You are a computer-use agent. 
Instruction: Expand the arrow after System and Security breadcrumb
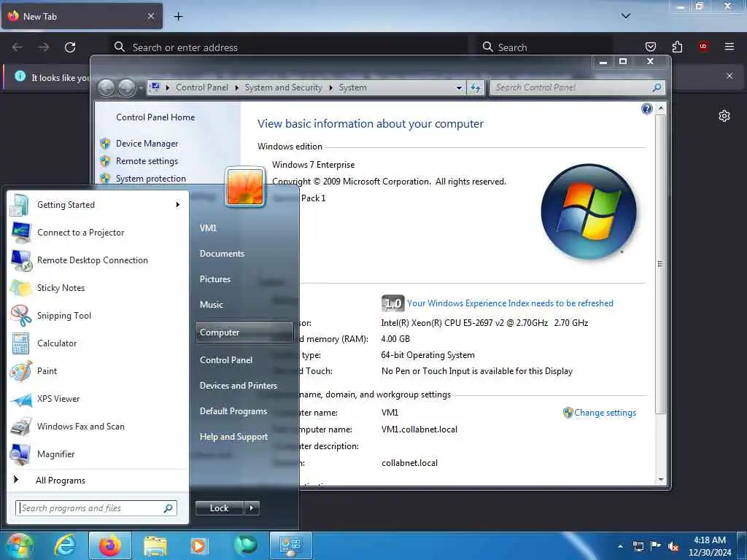[x=330, y=87]
